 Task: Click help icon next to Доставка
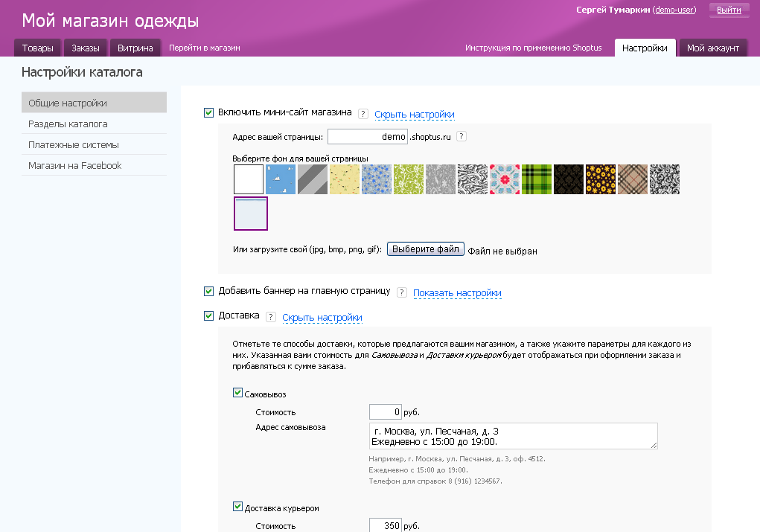pos(271,318)
